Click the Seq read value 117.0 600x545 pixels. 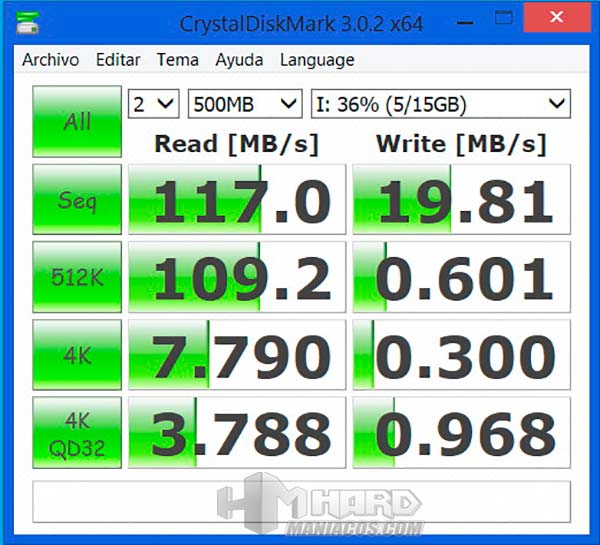pos(237,199)
